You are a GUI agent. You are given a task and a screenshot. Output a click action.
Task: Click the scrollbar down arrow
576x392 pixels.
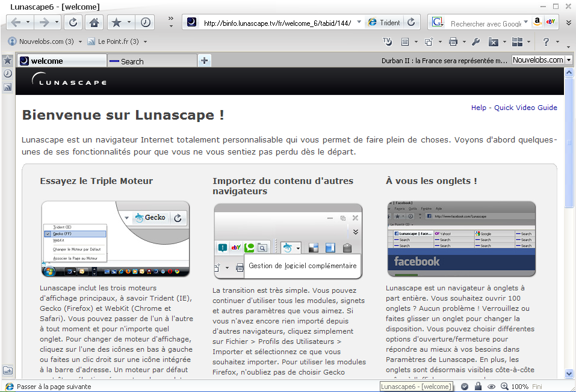(569, 373)
